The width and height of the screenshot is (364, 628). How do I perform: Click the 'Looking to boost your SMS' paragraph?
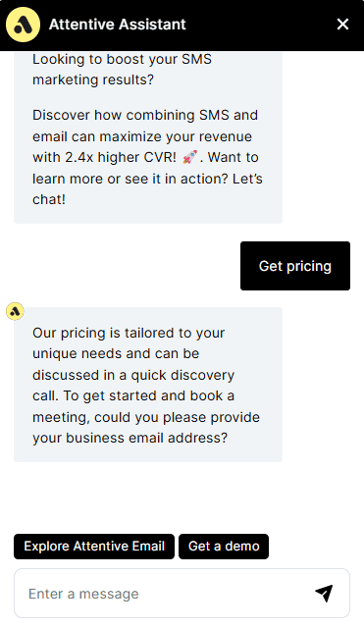[122, 70]
